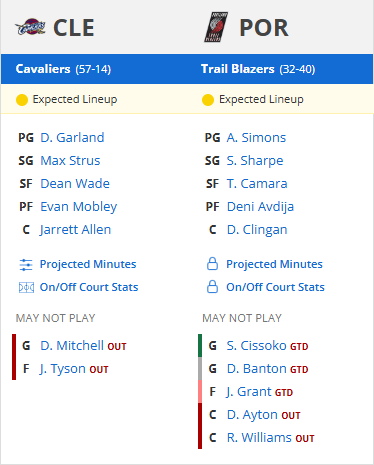Screen dimensions: 374x465
Task: Click the POR team abbreviation header
Action: coord(264,27)
